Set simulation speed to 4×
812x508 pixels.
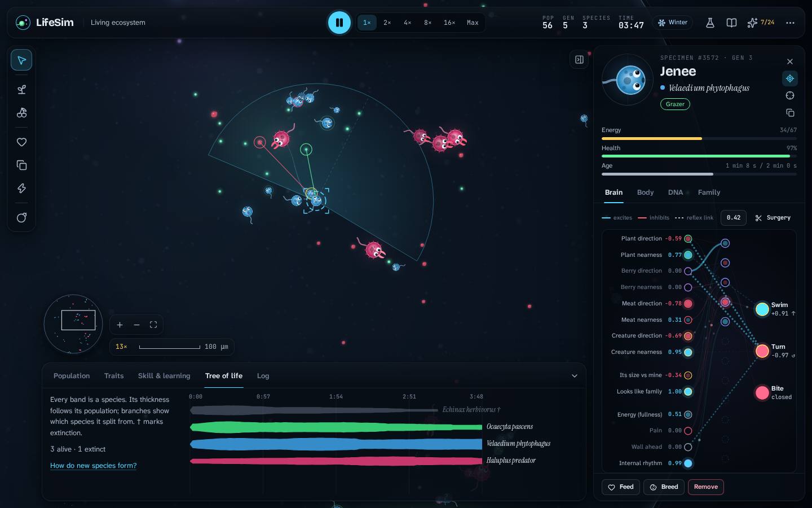(408, 23)
